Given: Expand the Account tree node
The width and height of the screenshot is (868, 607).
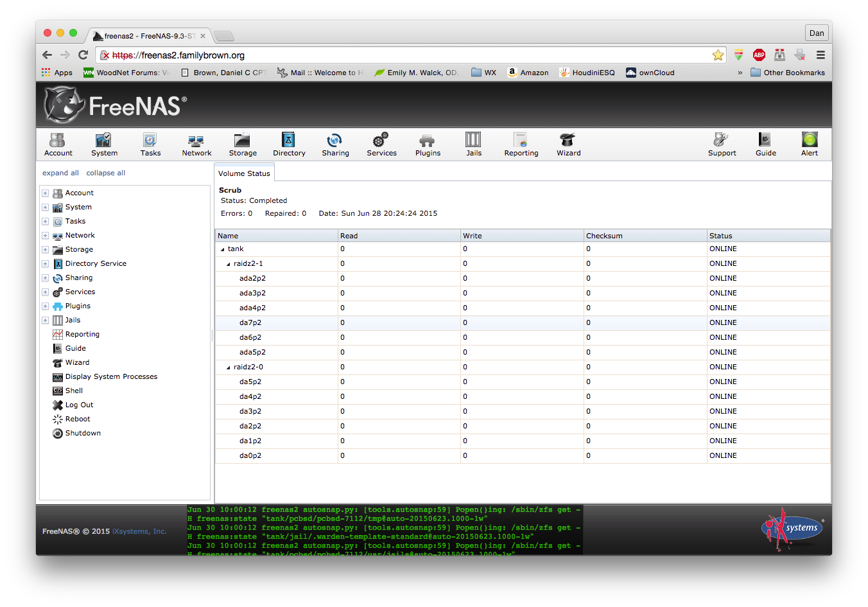Looking at the screenshot, I should pos(46,193).
